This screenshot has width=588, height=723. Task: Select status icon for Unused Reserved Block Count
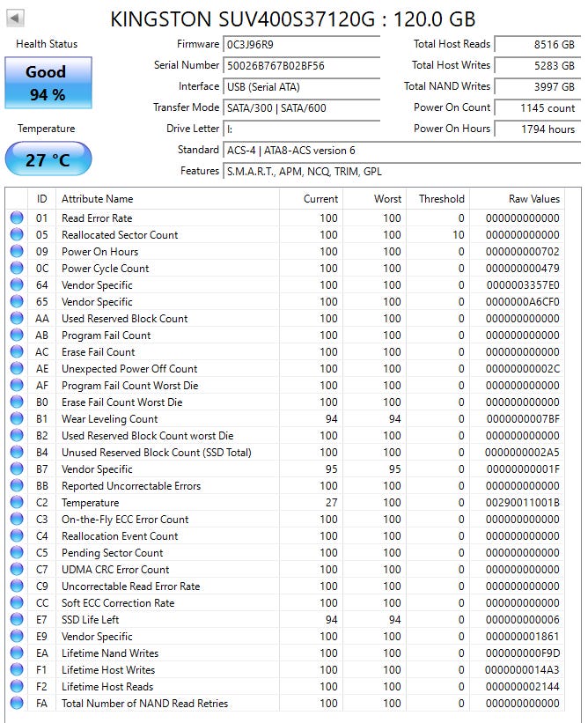(x=17, y=452)
